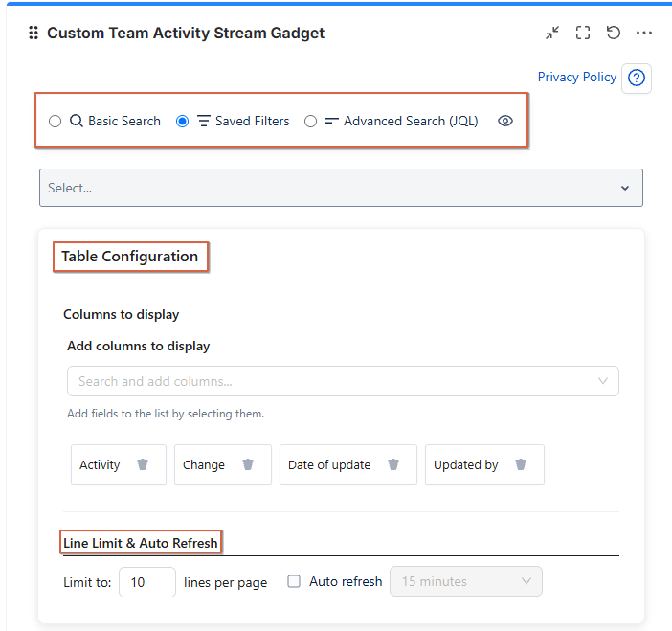
Task: Enable the Auto refresh checkbox
Action: [294, 581]
